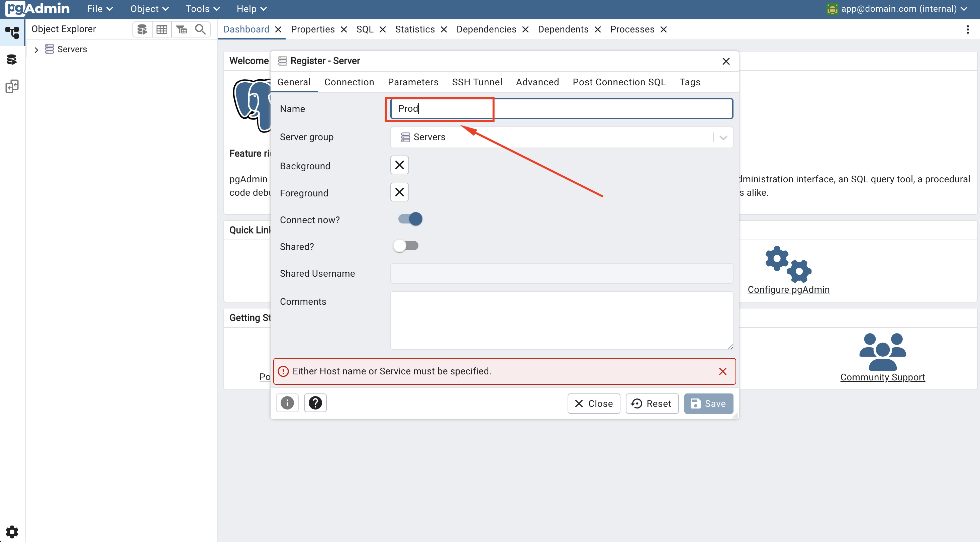Open the Schema Diff sidebar icon
This screenshot has width=980, height=542.
[x=12, y=86]
